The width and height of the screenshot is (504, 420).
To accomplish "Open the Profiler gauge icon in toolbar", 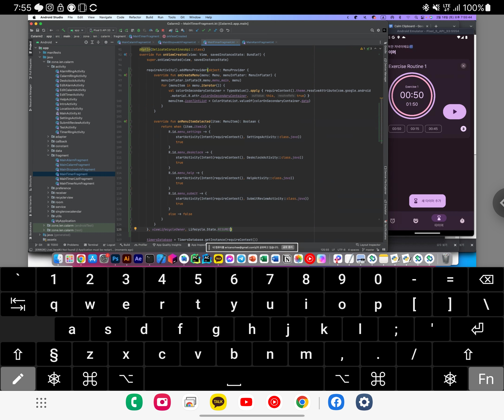I will 151,30.
